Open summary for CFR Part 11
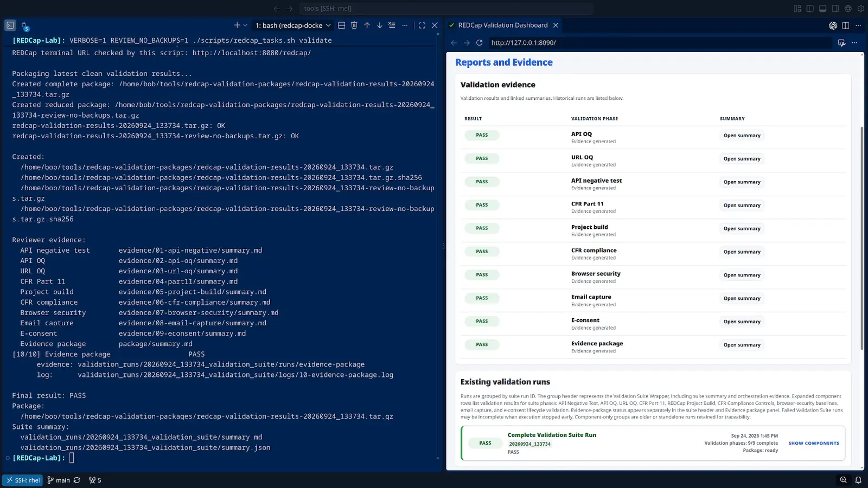This screenshot has width=868, height=488. 742,206
